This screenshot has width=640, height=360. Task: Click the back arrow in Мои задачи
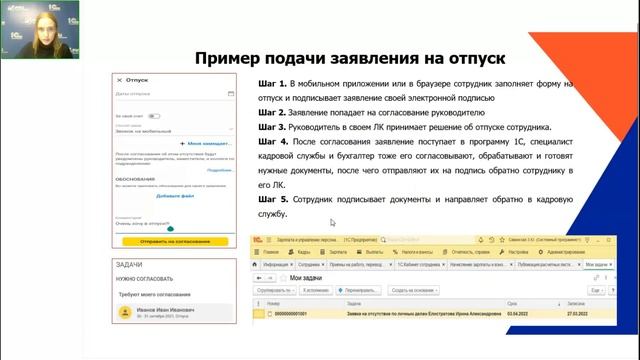point(259,278)
